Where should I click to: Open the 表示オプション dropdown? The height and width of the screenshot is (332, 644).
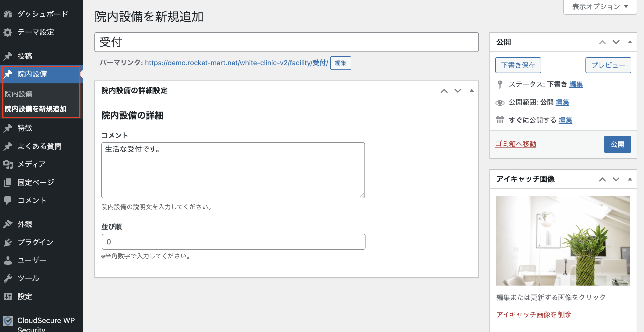600,7
